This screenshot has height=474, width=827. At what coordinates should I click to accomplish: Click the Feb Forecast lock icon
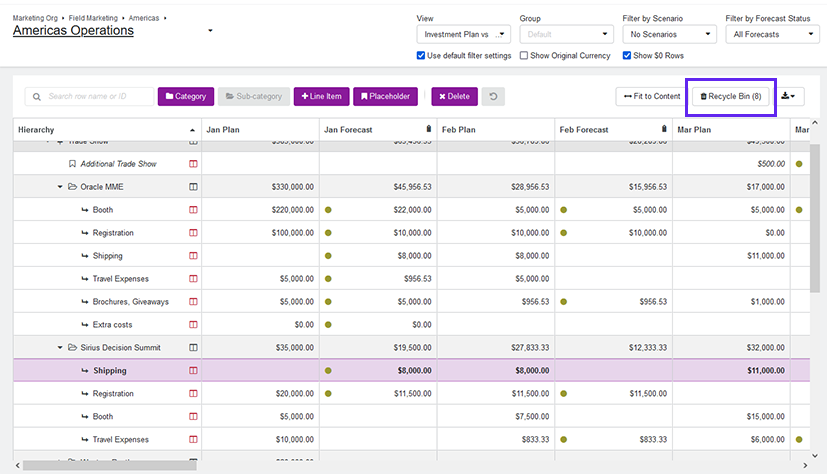(664, 129)
